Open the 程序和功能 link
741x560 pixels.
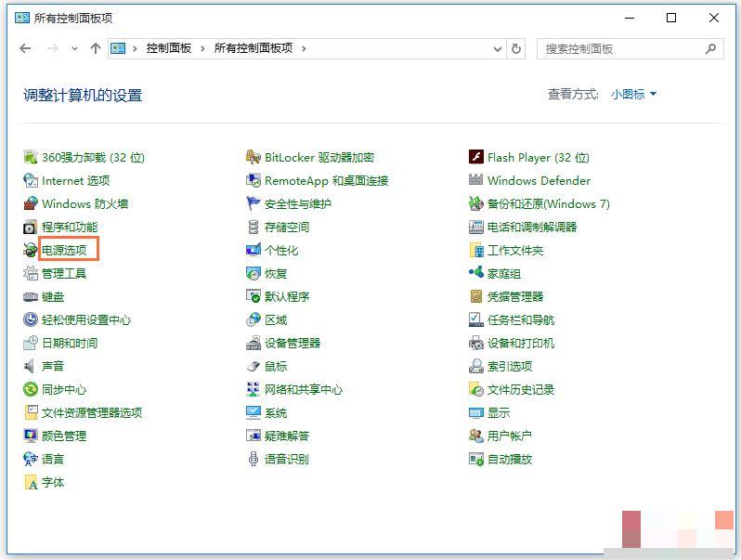point(70,227)
